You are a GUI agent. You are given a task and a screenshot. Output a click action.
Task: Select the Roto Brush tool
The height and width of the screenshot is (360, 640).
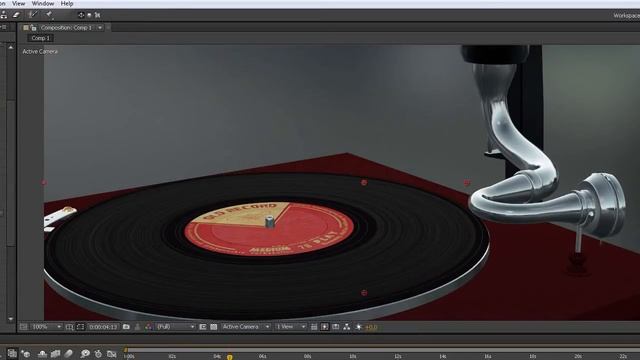click(x=32, y=15)
